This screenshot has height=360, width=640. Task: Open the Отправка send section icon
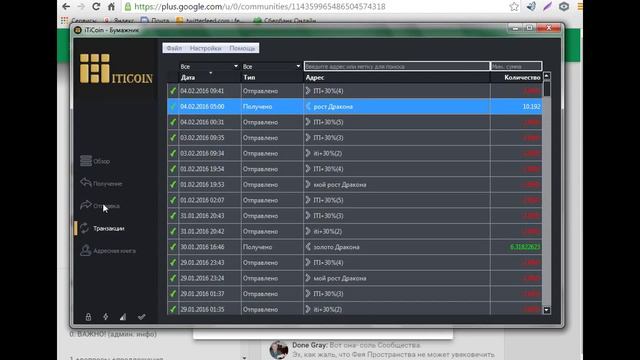[86, 205]
